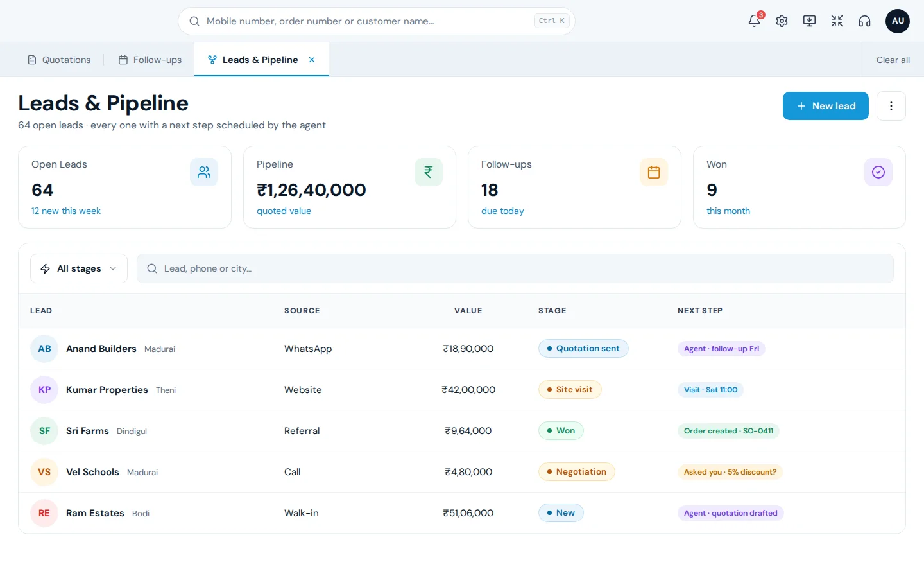Open the AU user avatar
The width and height of the screenshot is (924, 578).
tap(898, 21)
